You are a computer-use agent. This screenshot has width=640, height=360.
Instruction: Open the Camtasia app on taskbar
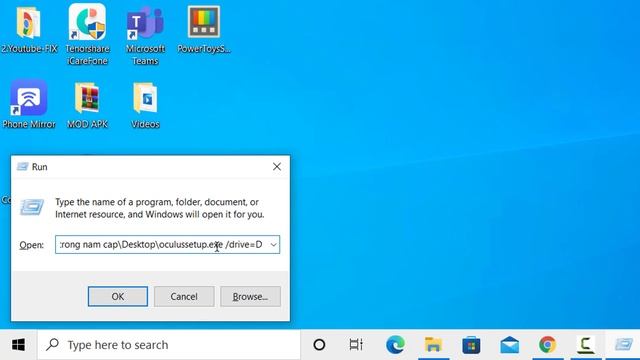(585, 345)
